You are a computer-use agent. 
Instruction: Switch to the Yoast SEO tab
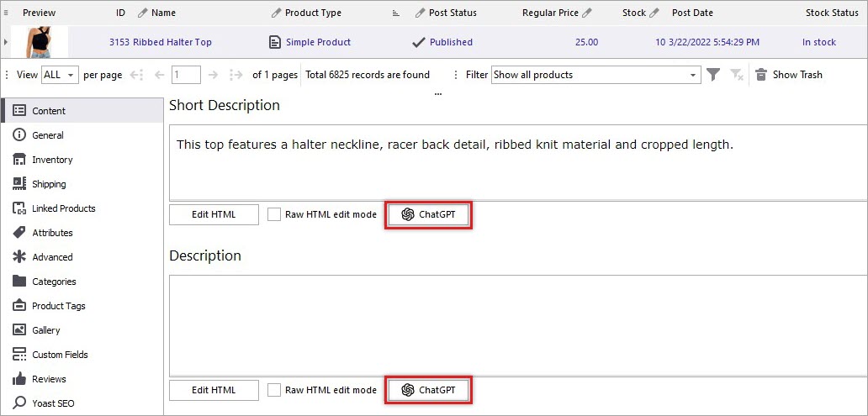coord(53,403)
